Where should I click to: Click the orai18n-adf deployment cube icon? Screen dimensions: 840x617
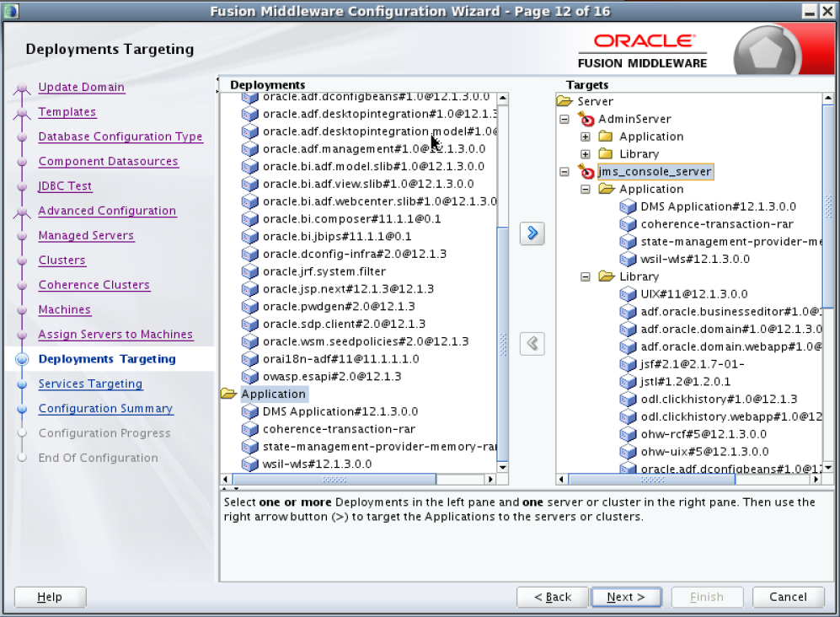point(249,359)
